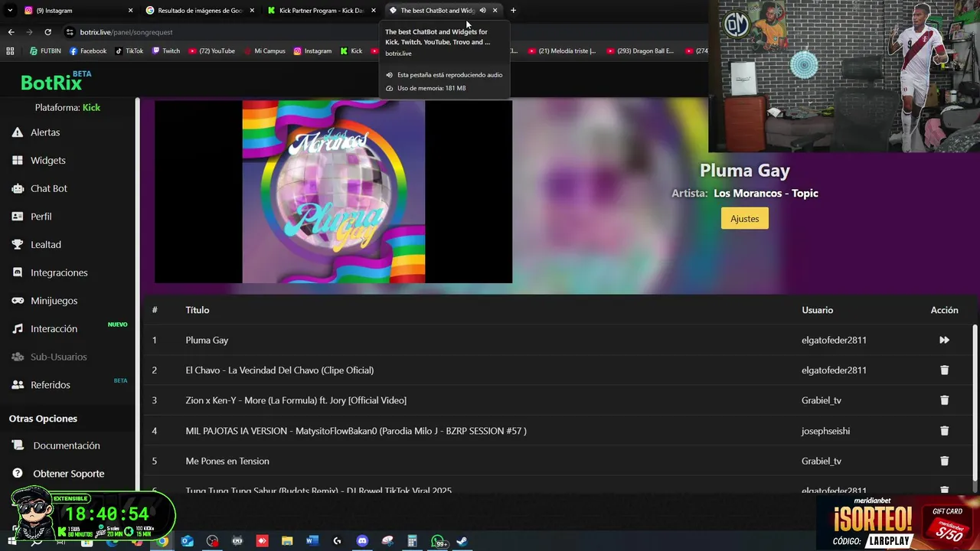Open the Instagram bookmark
This screenshot has width=980, height=551.
point(312,51)
